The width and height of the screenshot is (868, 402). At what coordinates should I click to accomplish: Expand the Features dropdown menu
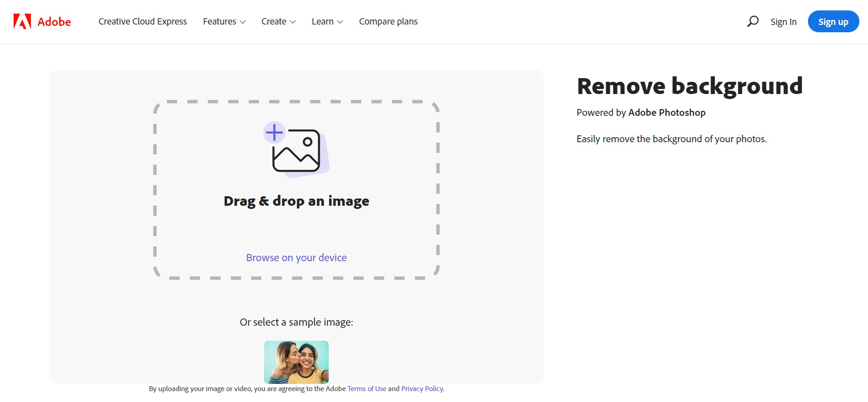tap(224, 21)
